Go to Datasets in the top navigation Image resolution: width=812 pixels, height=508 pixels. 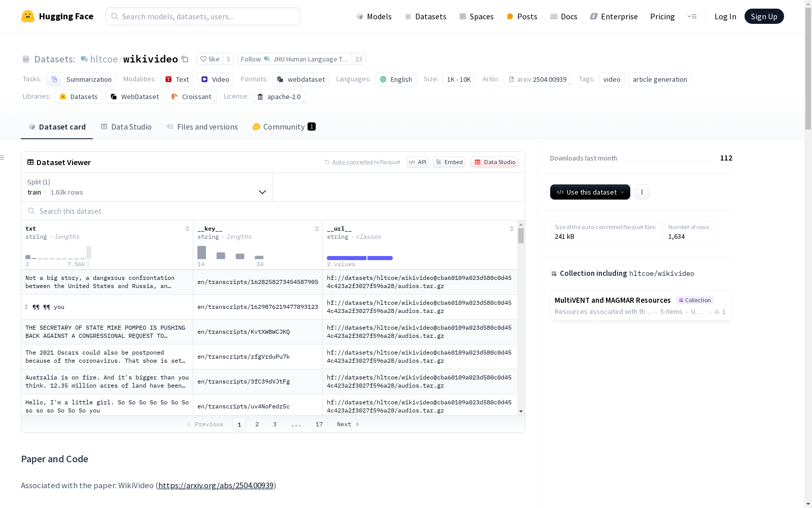coord(425,16)
